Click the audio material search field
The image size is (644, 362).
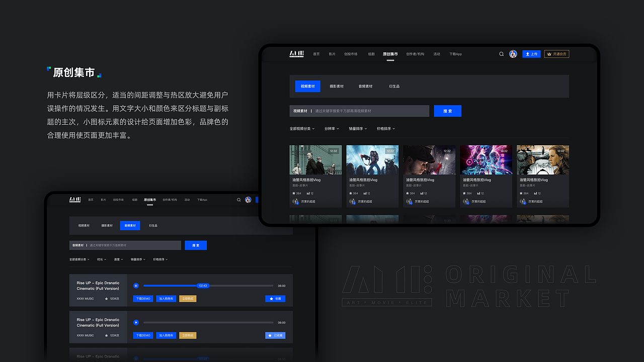[x=125, y=245]
